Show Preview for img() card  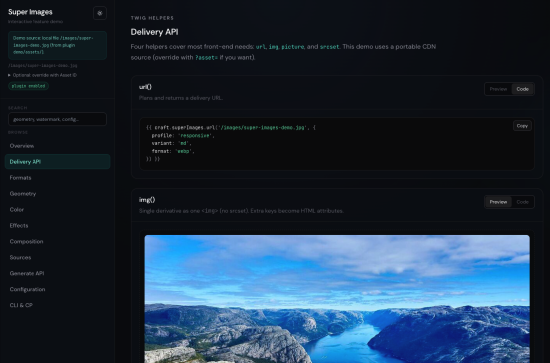tap(498, 202)
